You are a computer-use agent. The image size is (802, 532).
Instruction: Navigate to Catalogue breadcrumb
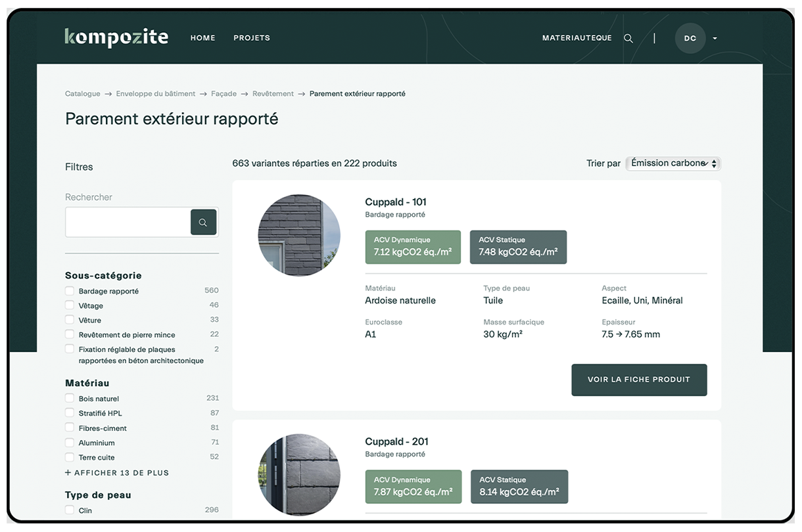tap(83, 94)
